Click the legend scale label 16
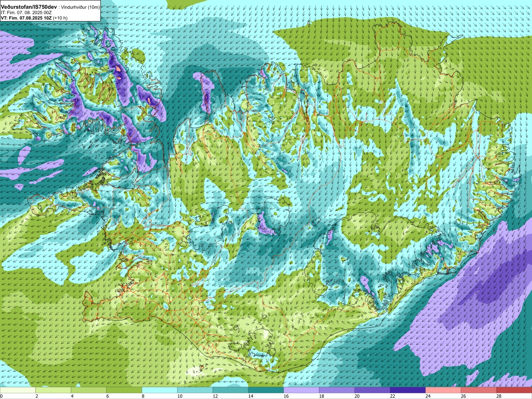Screen dimensions: 532x399 tap(286, 396)
